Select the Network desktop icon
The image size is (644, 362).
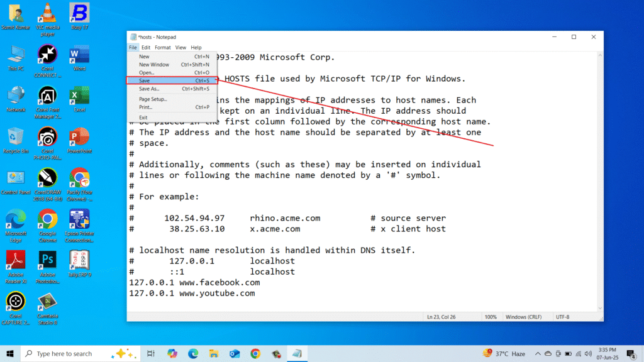click(x=16, y=99)
